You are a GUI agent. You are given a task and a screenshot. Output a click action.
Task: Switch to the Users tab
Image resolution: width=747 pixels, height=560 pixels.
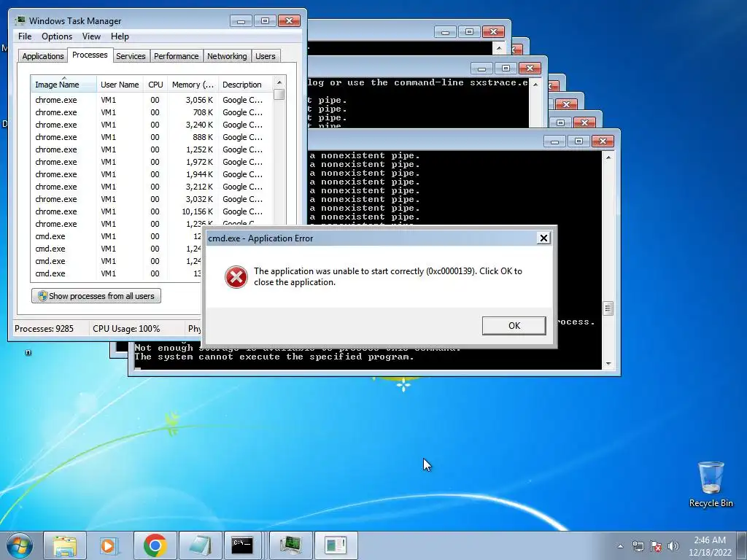point(266,56)
